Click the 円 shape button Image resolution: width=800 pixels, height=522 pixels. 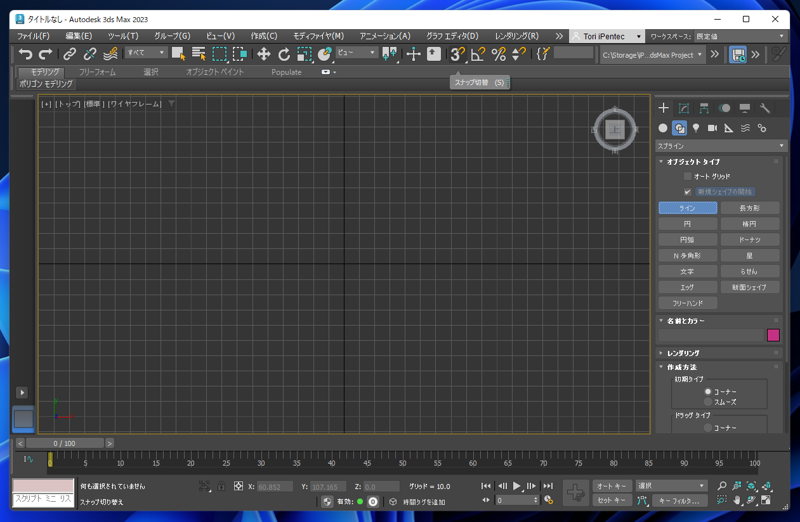point(687,224)
